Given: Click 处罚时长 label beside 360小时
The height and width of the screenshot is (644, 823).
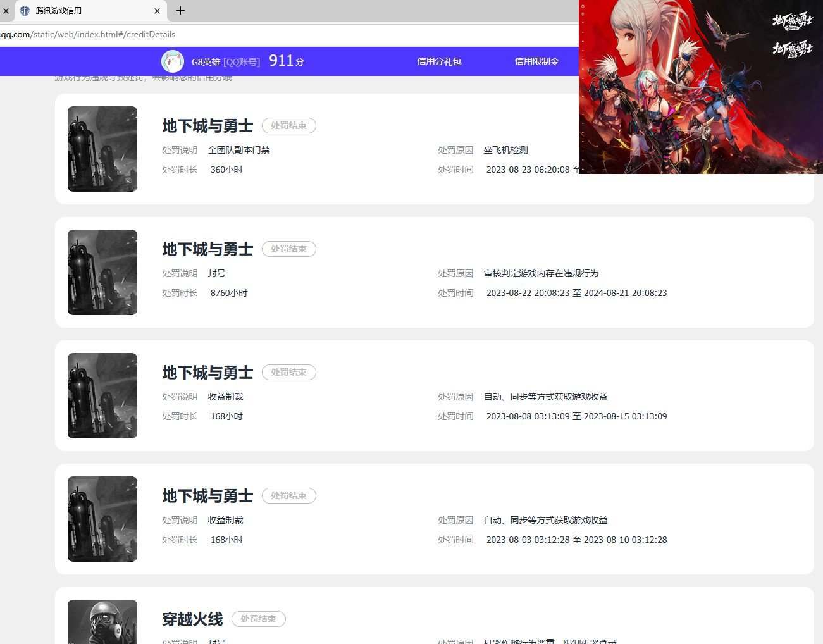Looking at the screenshot, I should tap(180, 170).
